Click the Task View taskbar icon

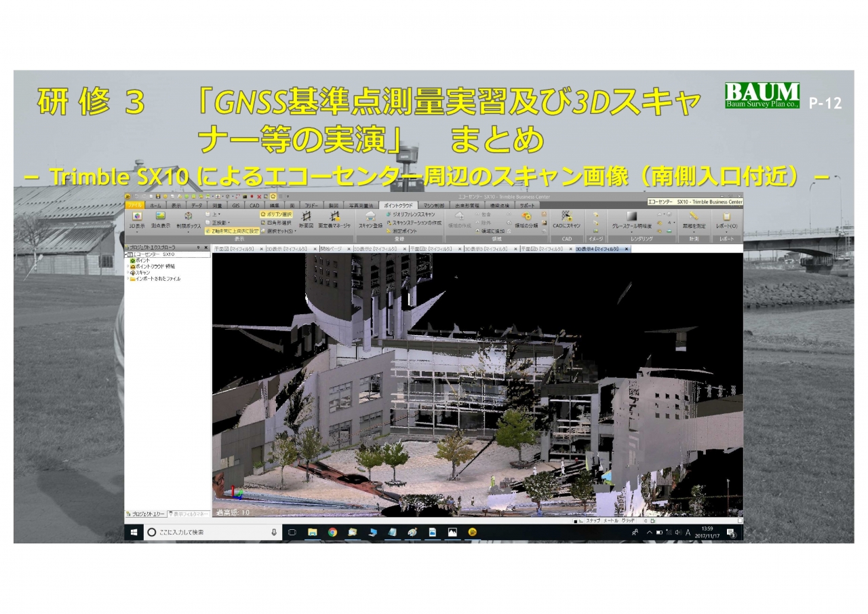pos(292,532)
